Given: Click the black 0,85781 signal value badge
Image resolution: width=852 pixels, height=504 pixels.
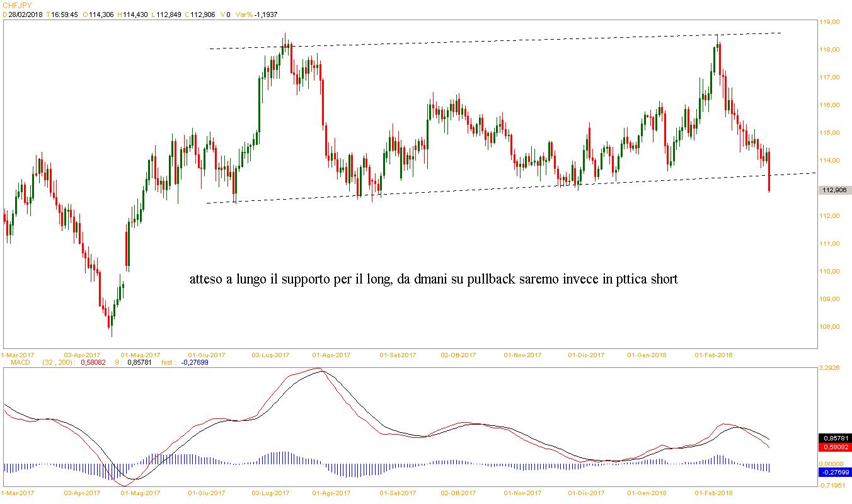Looking at the screenshot, I should pyautogui.click(x=835, y=438).
